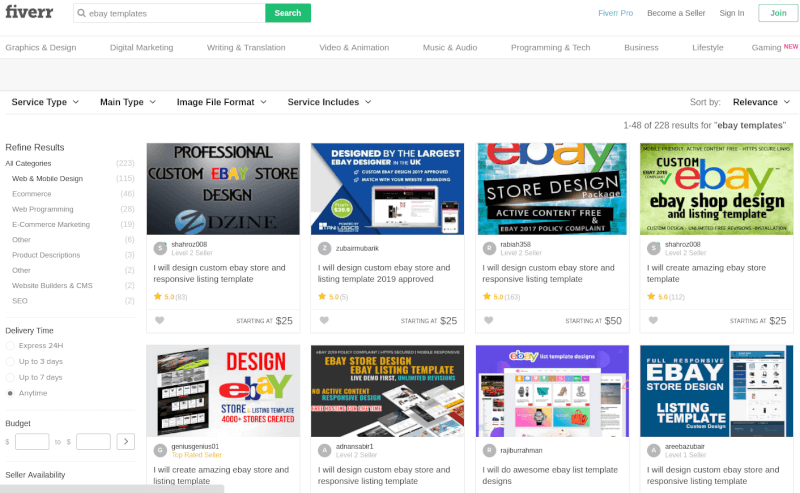The width and height of the screenshot is (800, 493).
Task: Open Video & Animation category
Action: click(x=354, y=47)
